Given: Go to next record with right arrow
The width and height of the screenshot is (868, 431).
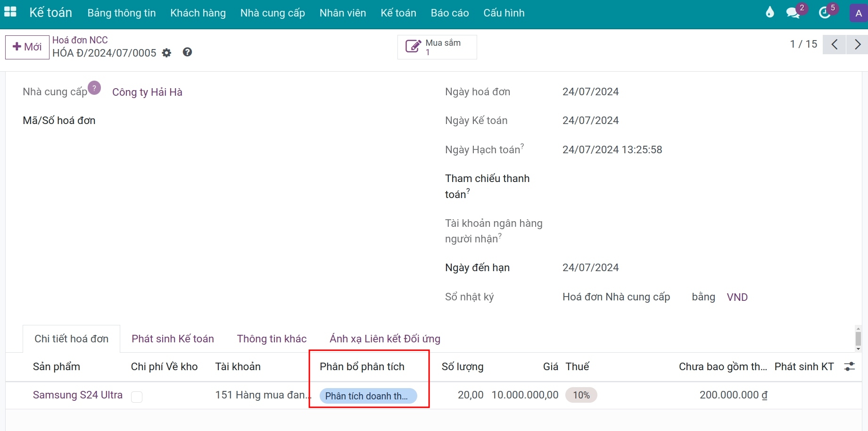Looking at the screenshot, I should [x=857, y=44].
